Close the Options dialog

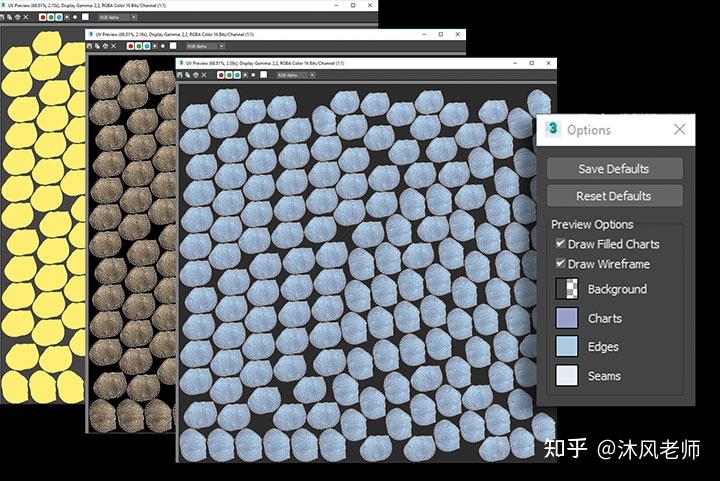point(680,129)
